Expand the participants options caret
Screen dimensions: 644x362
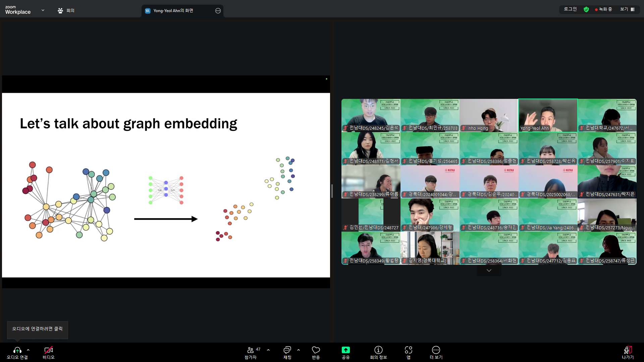pos(268,350)
